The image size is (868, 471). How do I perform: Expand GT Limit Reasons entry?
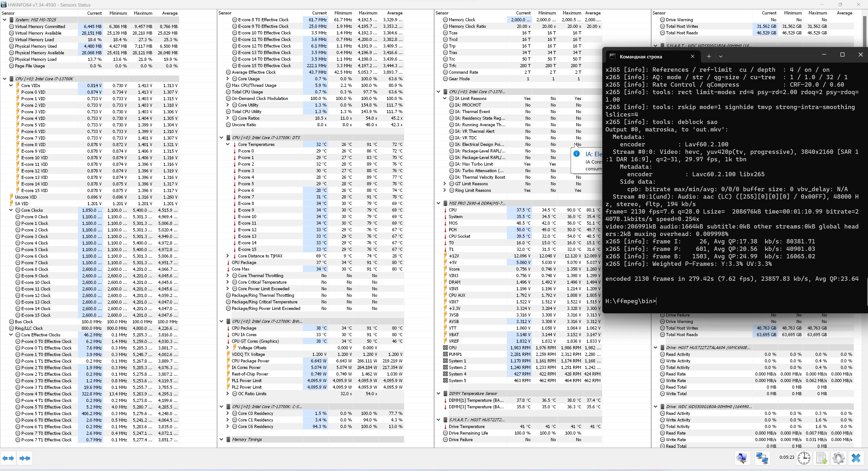(445, 184)
